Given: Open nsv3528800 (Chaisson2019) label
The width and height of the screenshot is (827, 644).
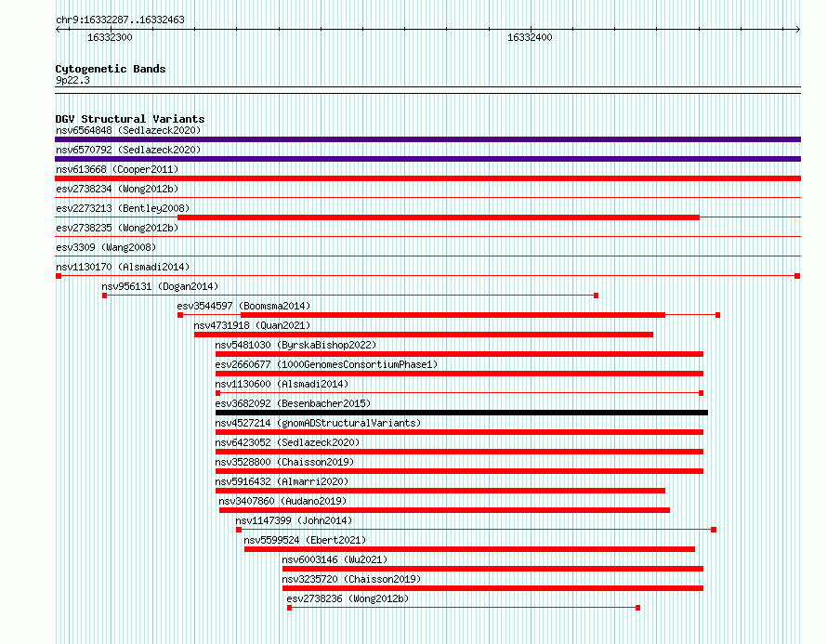Looking at the screenshot, I should 285,462.
